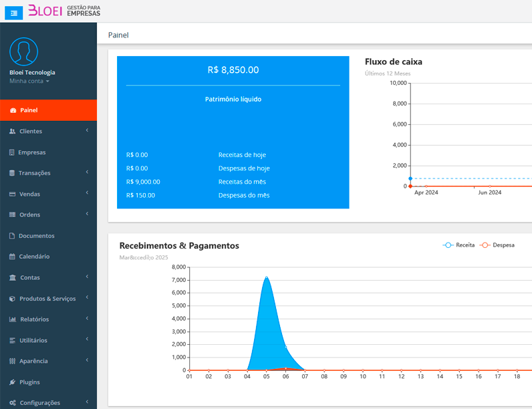Viewport: 532px width, 409px height.
Task: Click the Empresas building icon
Action: click(12, 152)
